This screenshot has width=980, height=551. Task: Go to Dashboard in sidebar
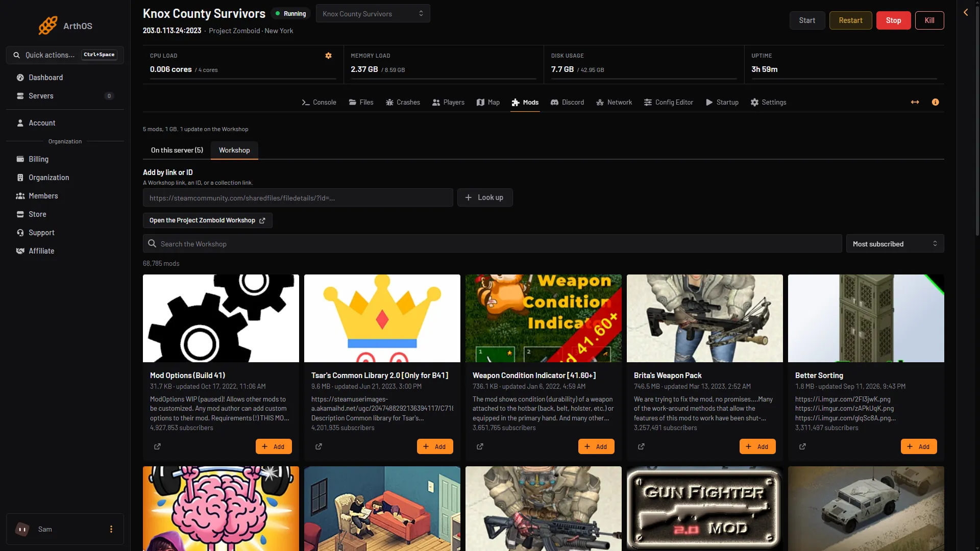(65, 78)
